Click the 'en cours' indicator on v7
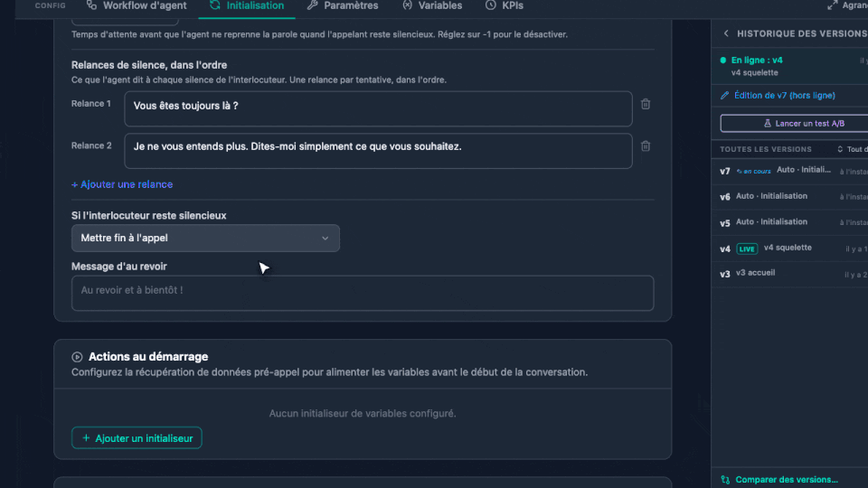Screen dimensions: 868x488 tap(753, 171)
